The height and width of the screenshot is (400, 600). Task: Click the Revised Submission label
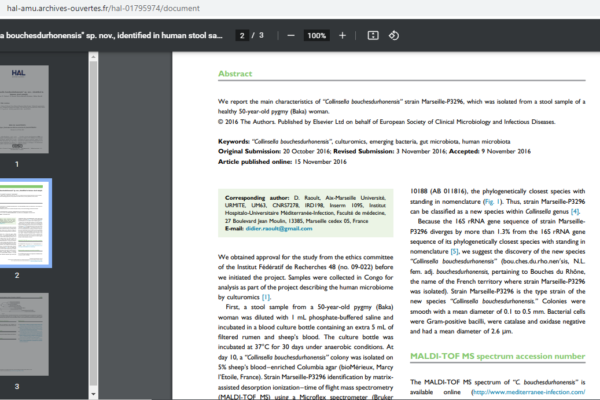tap(364, 152)
